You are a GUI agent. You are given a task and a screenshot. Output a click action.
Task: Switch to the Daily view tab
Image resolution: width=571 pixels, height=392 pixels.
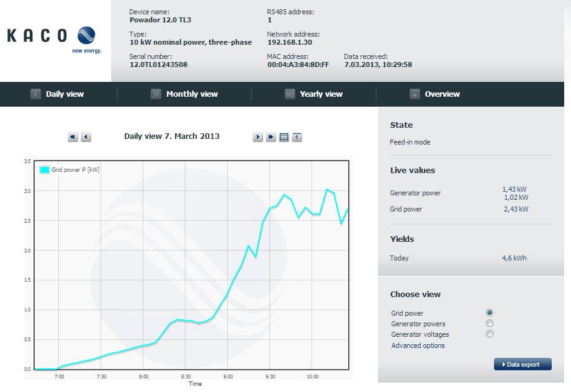point(64,94)
